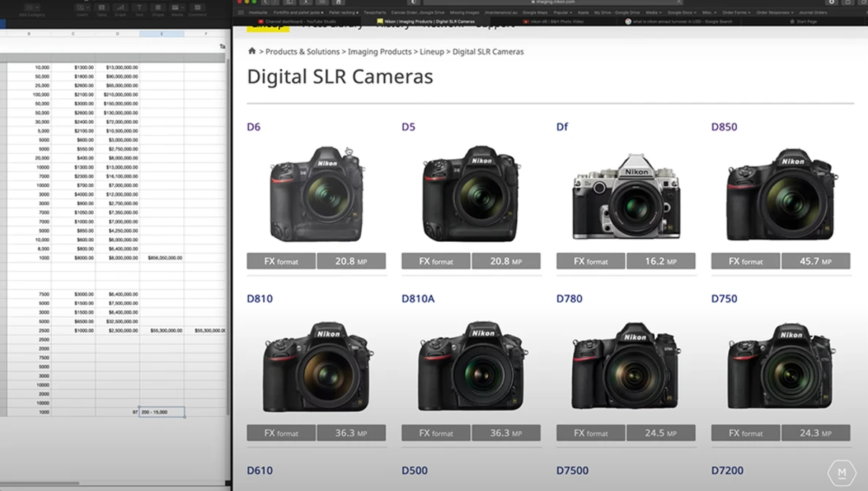Open the Hootsuite bookmark
This screenshot has height=491, width=868.
(258, 12)
